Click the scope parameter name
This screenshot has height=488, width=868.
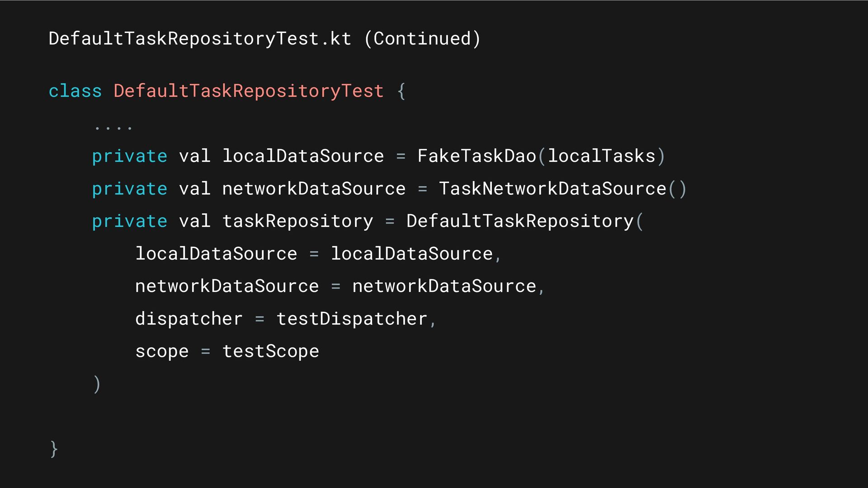click(x=162, y=352)
